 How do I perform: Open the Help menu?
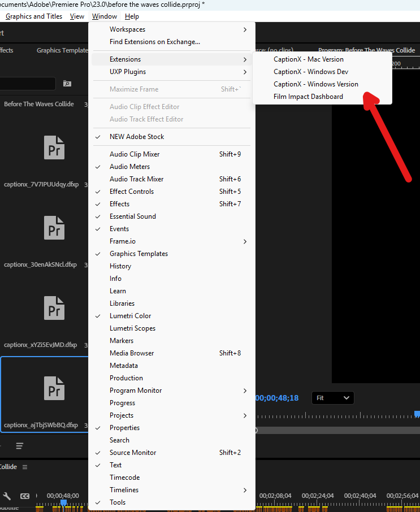132,16
